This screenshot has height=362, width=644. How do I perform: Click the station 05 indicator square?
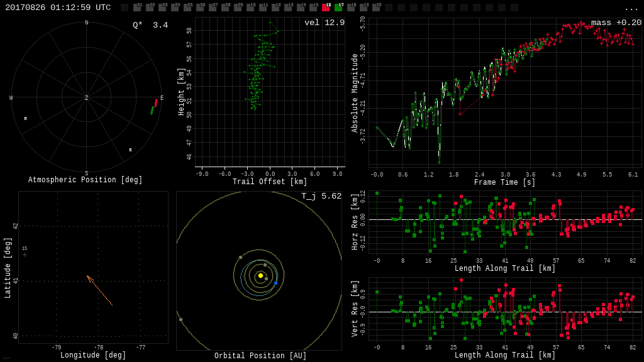point(187,8)
